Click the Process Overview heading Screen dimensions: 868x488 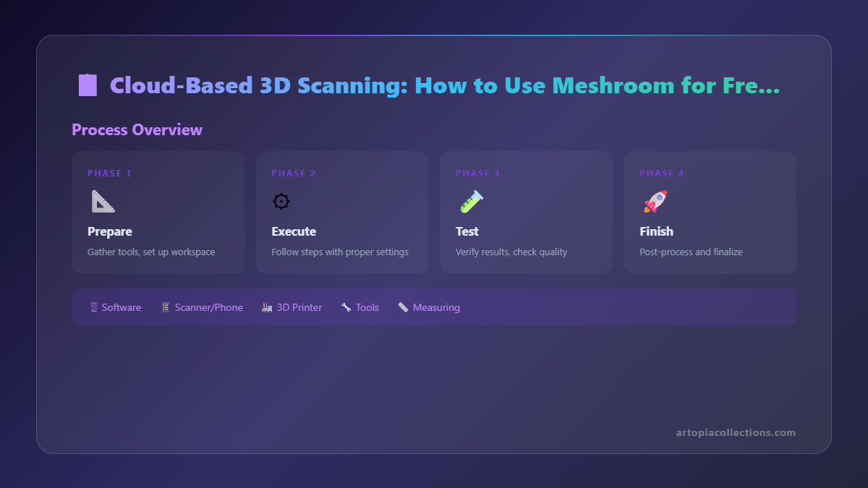click(x=137, y=130)
